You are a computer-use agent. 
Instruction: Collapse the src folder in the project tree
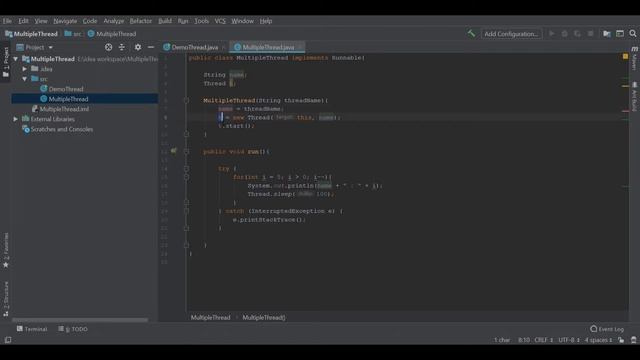(25, 79)
